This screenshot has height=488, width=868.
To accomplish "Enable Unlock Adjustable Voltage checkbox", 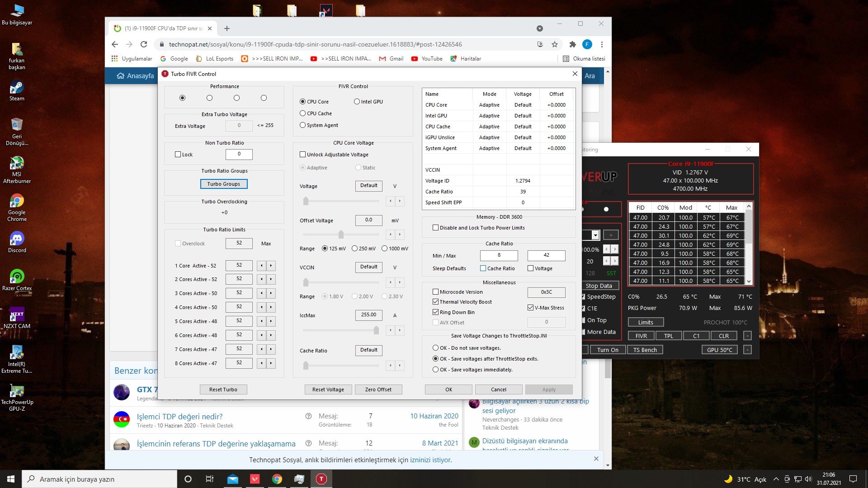I will 303,155.
